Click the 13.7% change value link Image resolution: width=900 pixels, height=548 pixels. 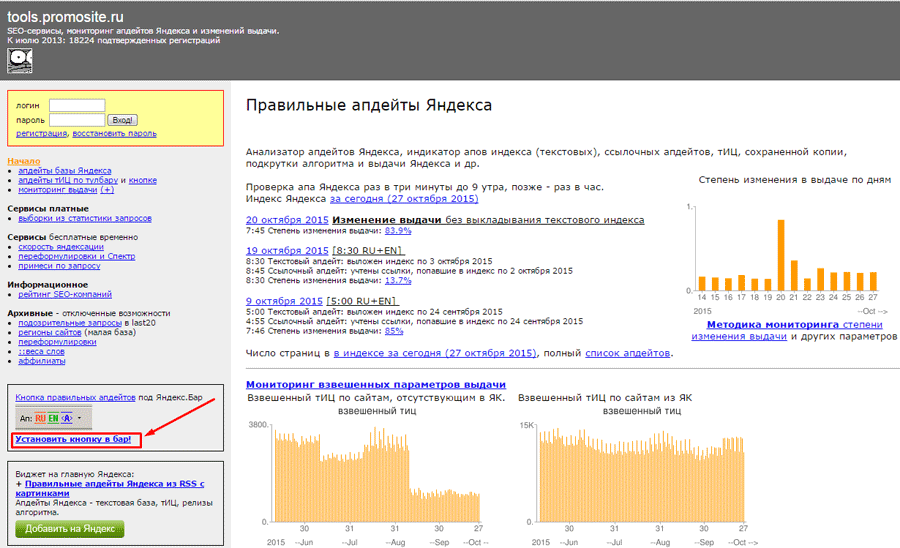[398, 281]
